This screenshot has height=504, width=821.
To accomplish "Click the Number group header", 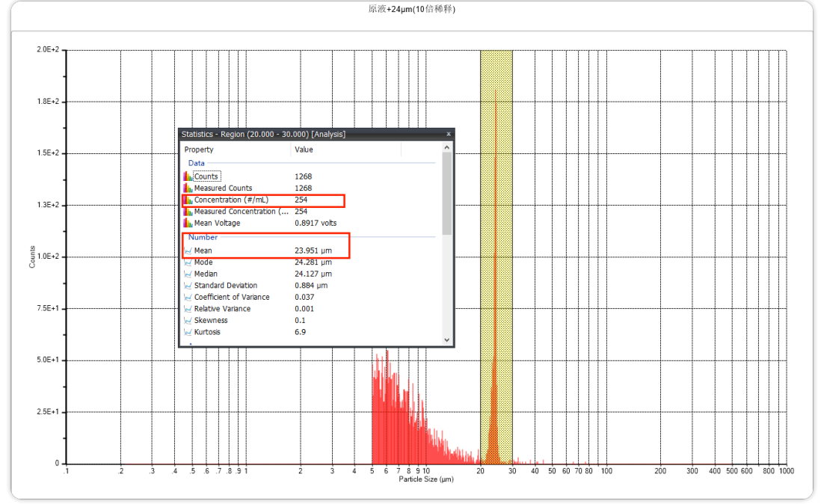I will click(203, 237).
